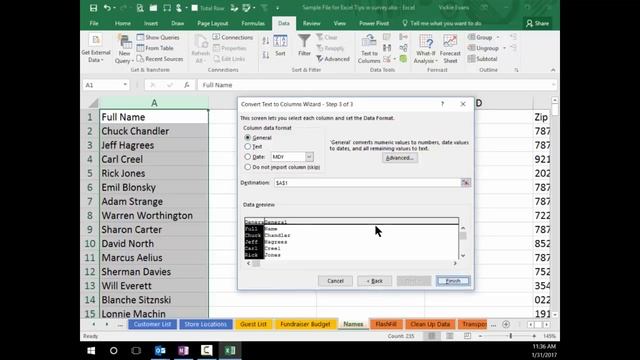The width and height of the screenshot is (640, 360).
Task: Click From Table in Get & Transform
Action: pos(155,48)
